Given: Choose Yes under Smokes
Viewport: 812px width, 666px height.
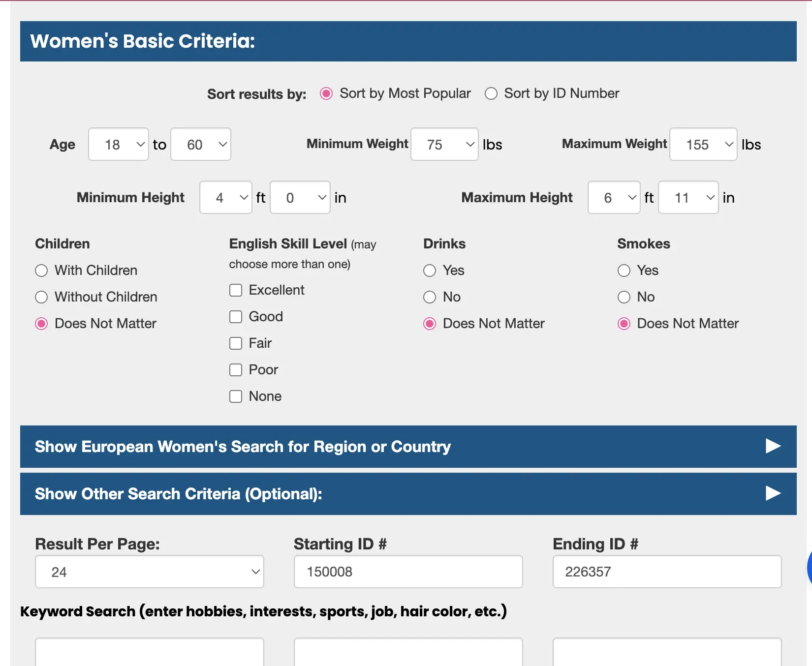Looking at the screenshot, I should coord(624,271).
